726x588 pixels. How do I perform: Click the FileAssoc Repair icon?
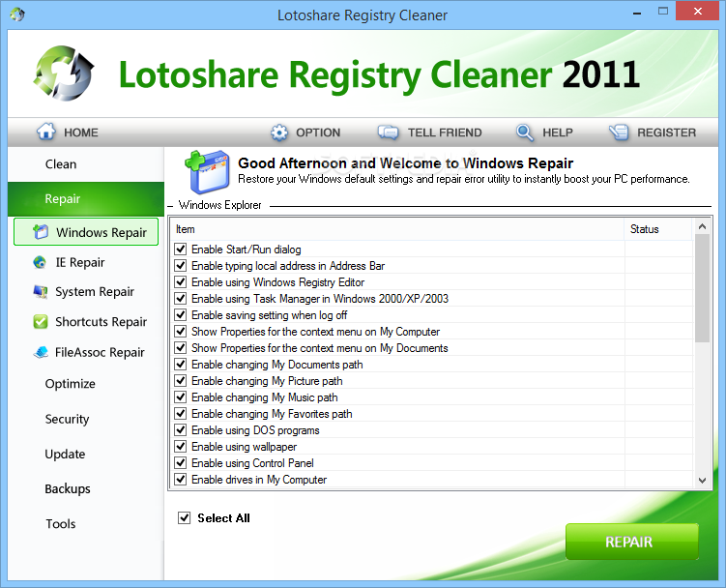(x=41, y=352)
